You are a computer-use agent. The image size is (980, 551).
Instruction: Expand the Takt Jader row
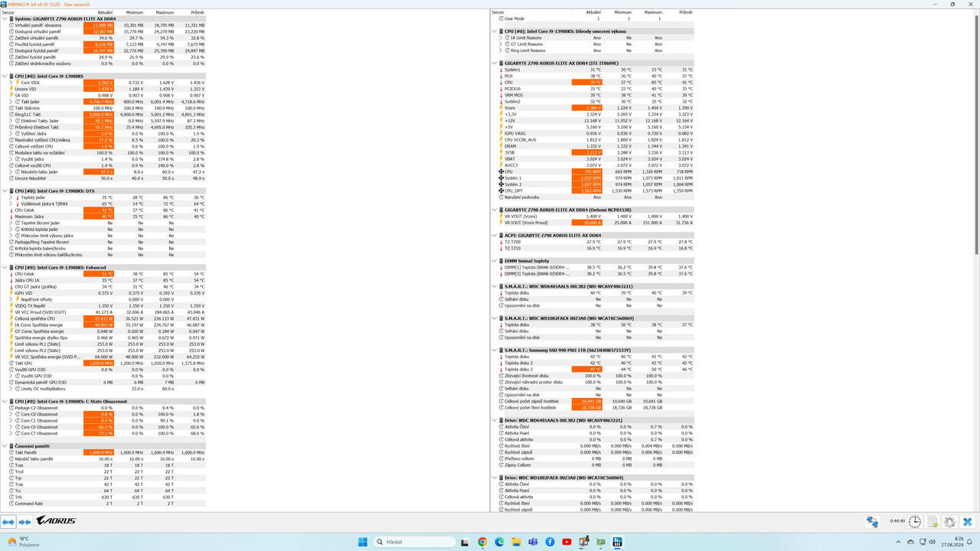coord(11,102)
